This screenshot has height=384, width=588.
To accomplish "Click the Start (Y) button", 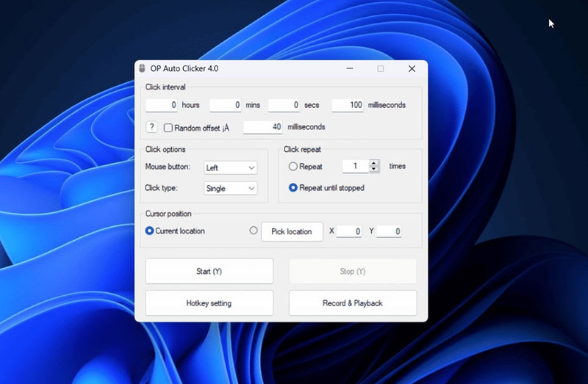I will pyautogui.click(x=209, y=271).
